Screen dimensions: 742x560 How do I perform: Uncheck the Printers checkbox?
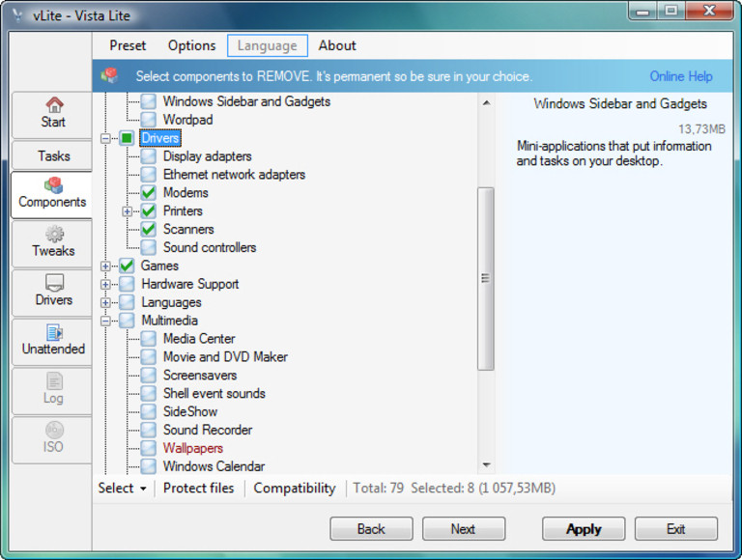pyautogui.click(x=149, y=210)
